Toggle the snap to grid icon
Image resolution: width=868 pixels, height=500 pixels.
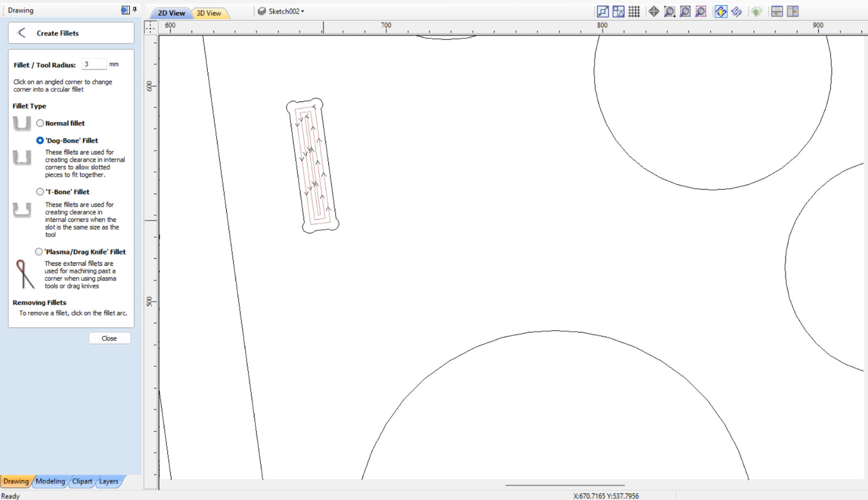[x=634, y=11]
